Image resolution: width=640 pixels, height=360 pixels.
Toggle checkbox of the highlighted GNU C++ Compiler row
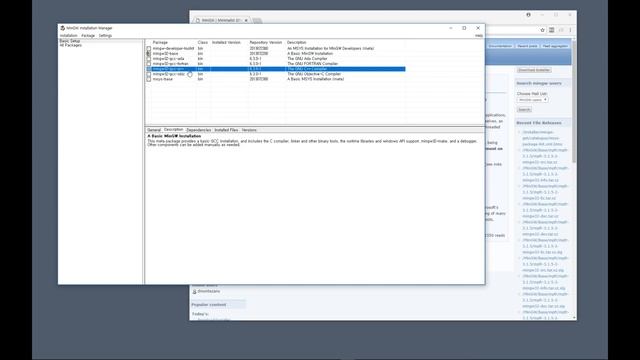click(x=149, y=69)
